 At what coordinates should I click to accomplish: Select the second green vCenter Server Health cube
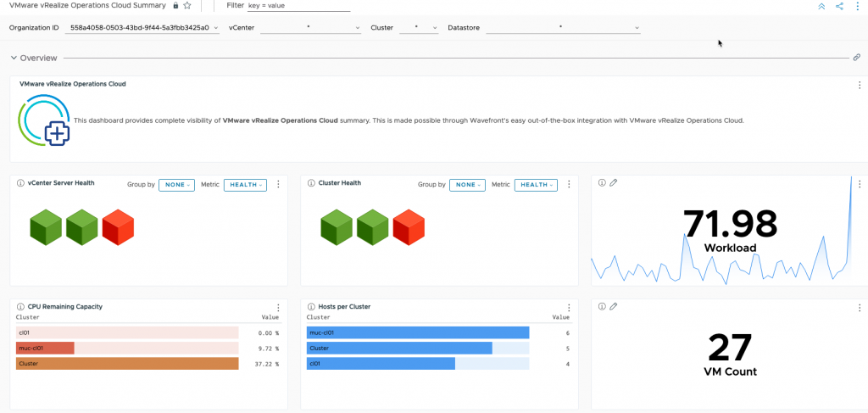[82, 227]
